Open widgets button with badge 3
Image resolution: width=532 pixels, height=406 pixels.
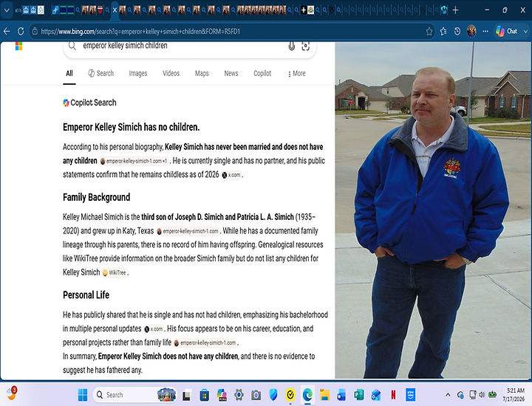(x=12, y=393)
